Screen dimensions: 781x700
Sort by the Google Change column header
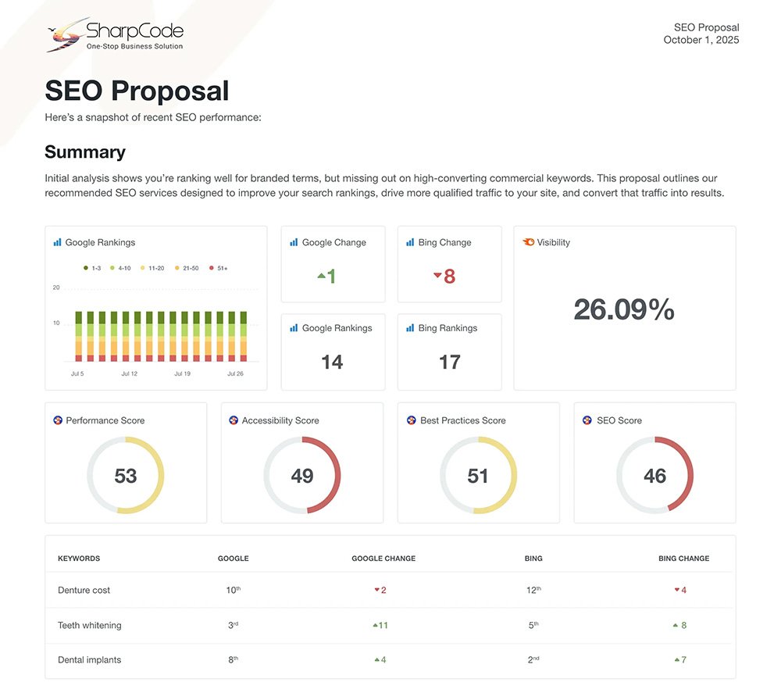383,559
